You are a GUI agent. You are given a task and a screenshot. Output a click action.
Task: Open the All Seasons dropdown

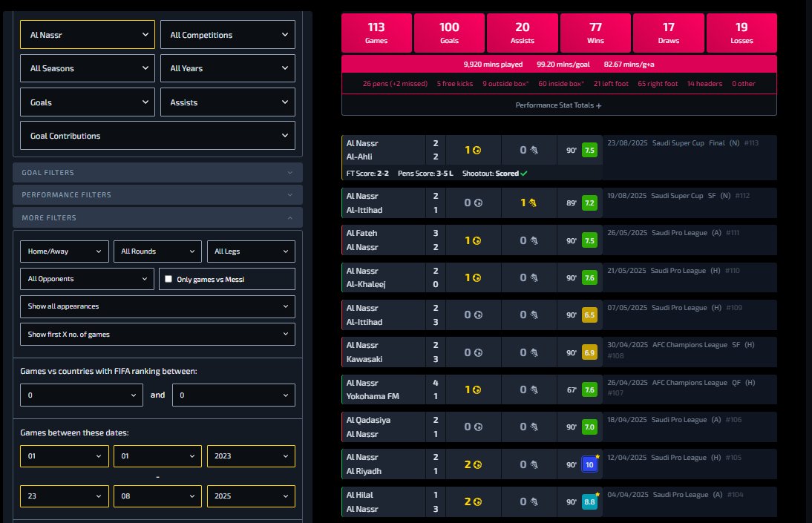(x=88, y=68)
